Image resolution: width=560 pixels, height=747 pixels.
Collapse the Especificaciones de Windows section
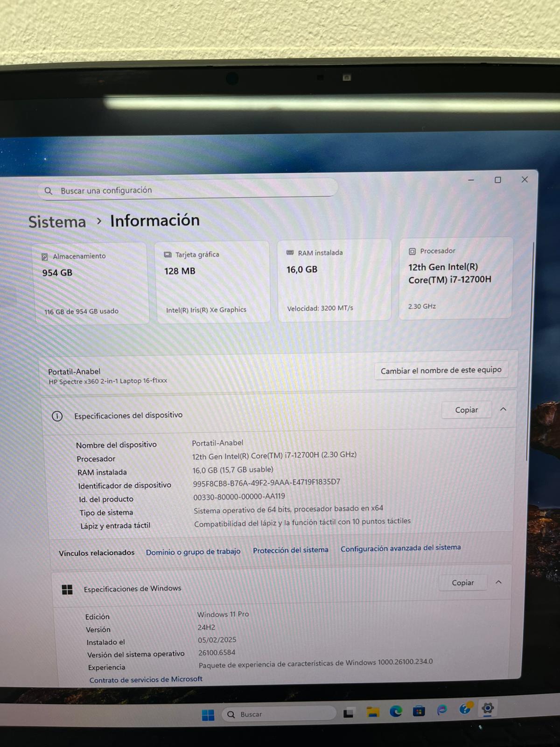(498, 582)
